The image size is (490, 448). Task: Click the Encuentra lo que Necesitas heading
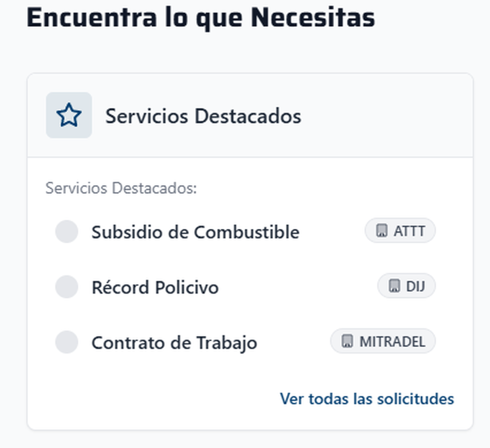coord(201,17)
